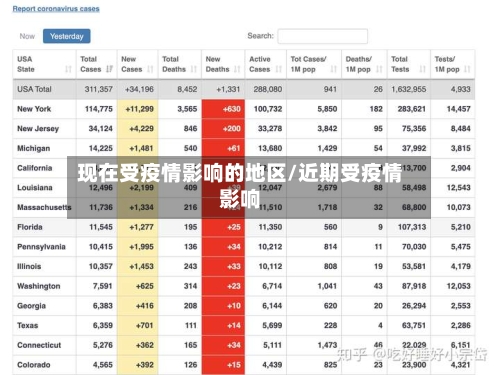The image size is (500, 375).
Task: Click New York tests per million 14,457
Action: (459, 109)
